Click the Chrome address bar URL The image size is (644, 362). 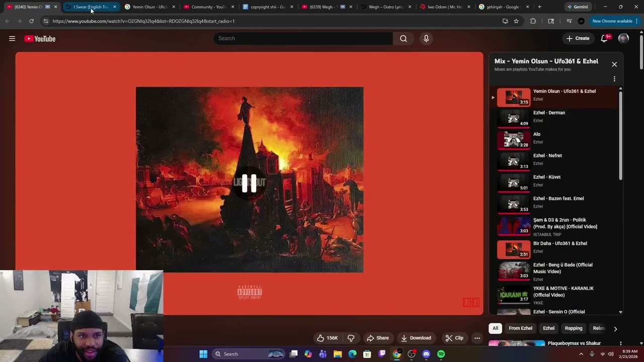(143, 21)
